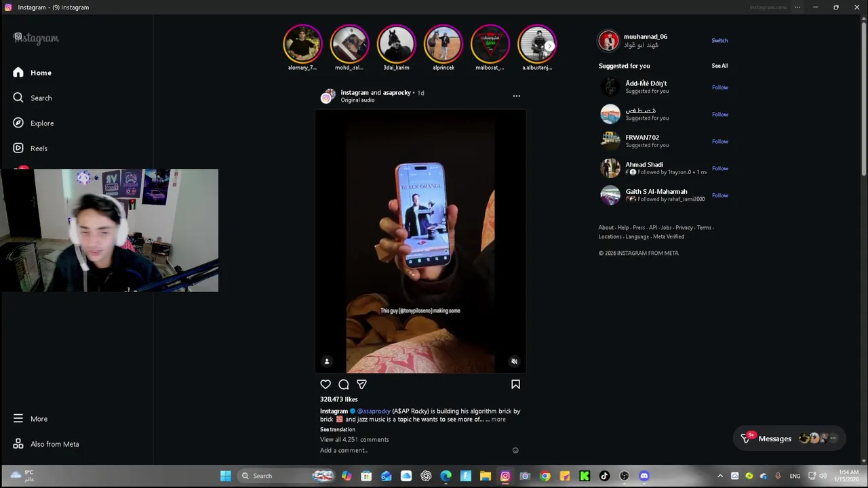
Task: Open the Meta Verified footer link
Action: point(669,237)
